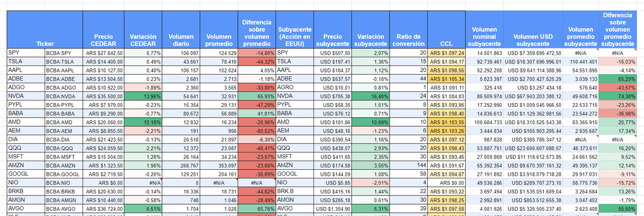Click USD volume cell USD $3.257.434,18

point(533,87)
